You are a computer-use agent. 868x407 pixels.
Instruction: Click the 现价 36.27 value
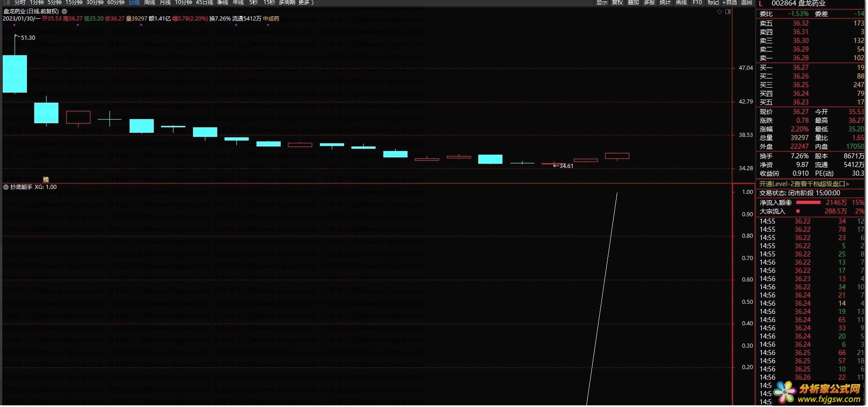tap(800, 112)
